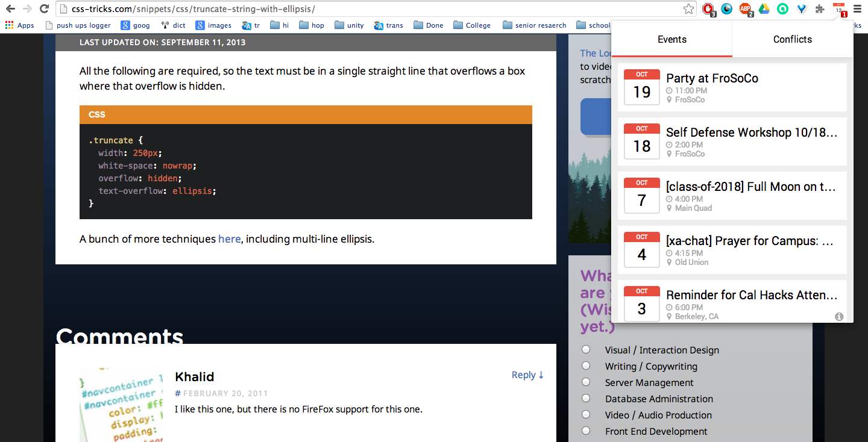
Task: Open the puzzle piece extension icon
Action: [x=820, y=9]
